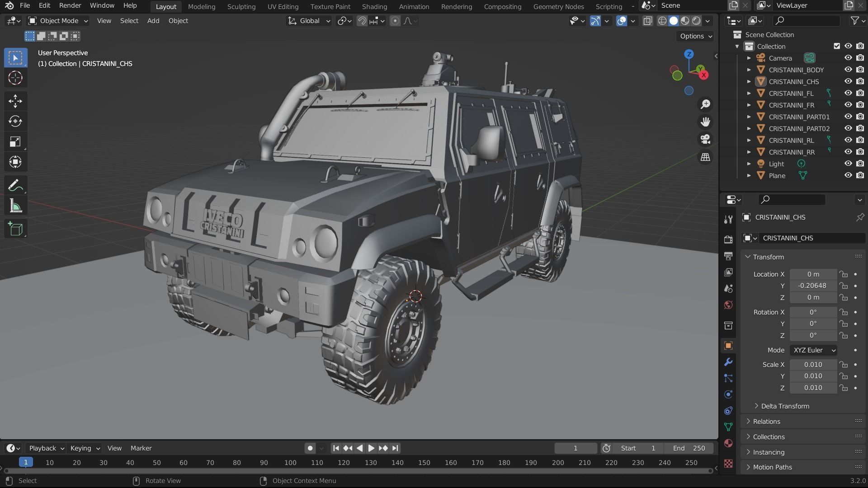Open the Render properties tab
This screenshot has width=868, height=488.
[x=728, y=239]
